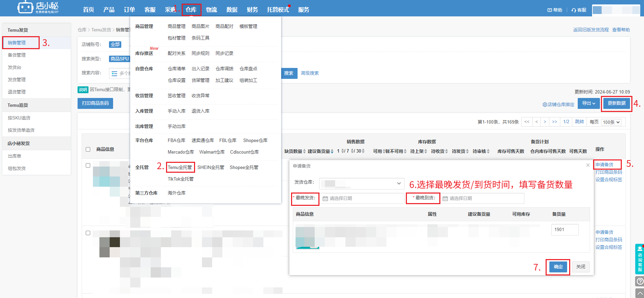Click the 最晚发货 date input

coord(362,198)
